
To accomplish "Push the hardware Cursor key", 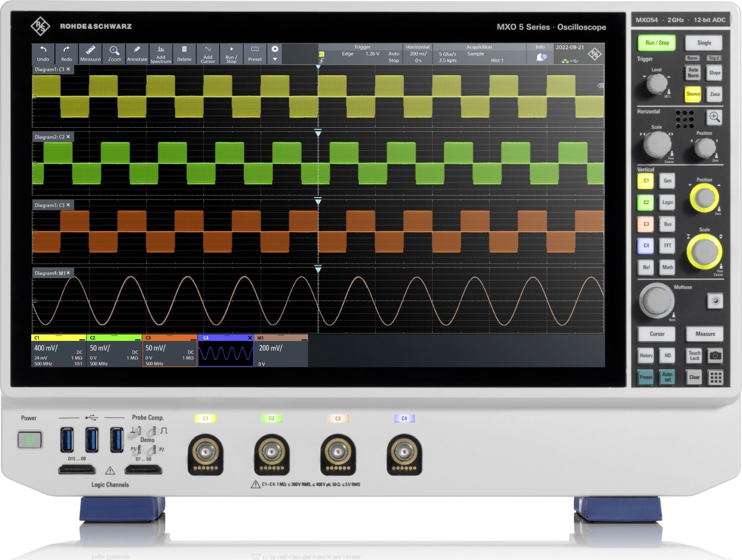I will (657, 334).
